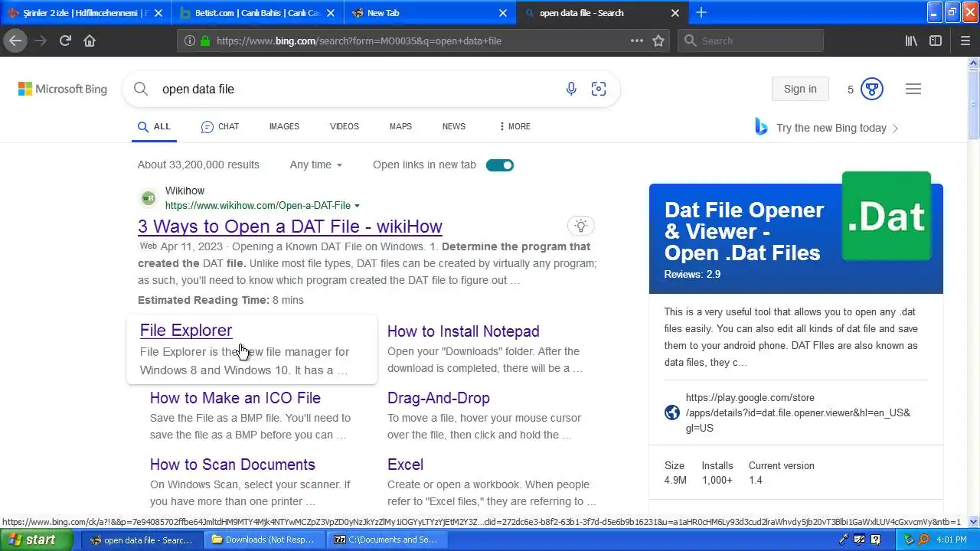Expand the Any time filter dropdown
Viewport: 980px width, 551px height.
[315, 165]
